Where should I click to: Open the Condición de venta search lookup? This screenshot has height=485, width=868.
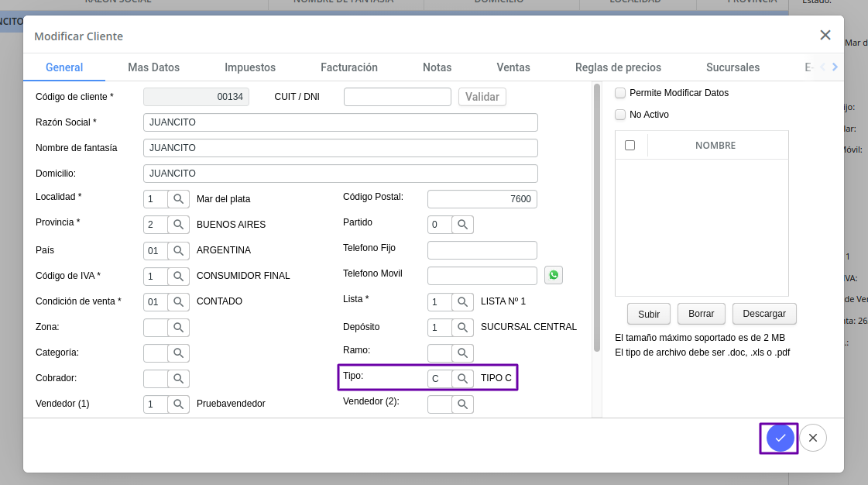coord(178,301)
